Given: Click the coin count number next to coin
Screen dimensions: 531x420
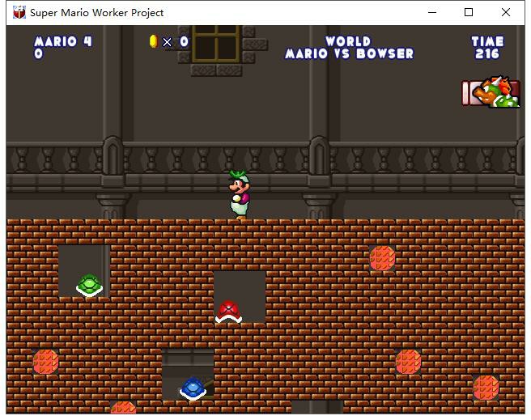Looking at the screenshot, I should point(184,41).
